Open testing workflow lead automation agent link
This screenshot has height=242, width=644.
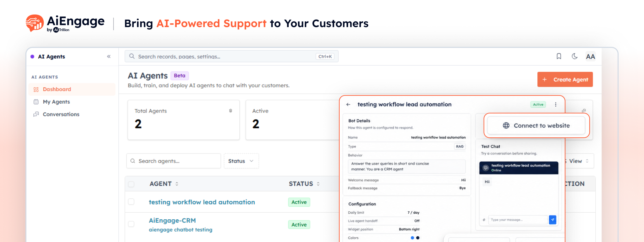pyautogui.click(x=202, y=202)
